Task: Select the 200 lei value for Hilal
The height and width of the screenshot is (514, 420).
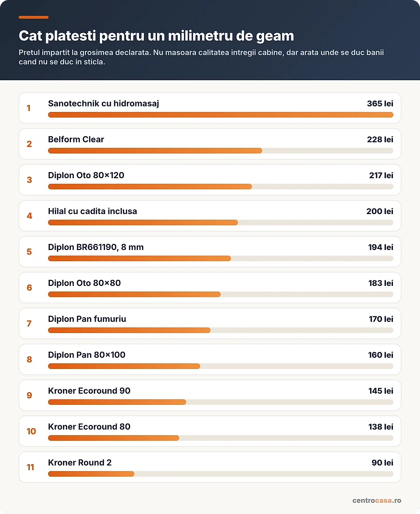Action: click(380, 211)
